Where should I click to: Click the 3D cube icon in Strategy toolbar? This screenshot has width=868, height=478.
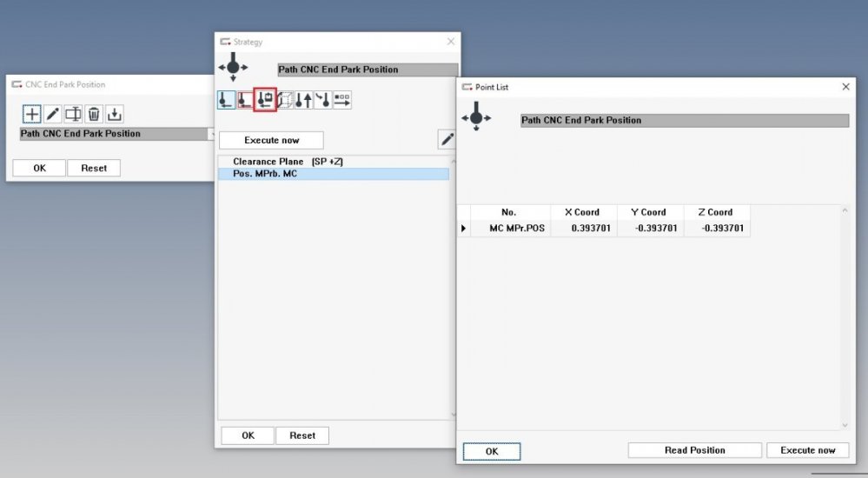(x=284, y=100)
